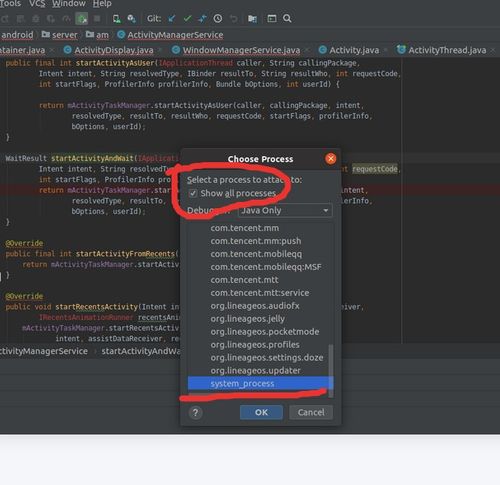Switch to the ActivityThread.java tab
This screenshot has height=485, width=500.
click(447, 50)
